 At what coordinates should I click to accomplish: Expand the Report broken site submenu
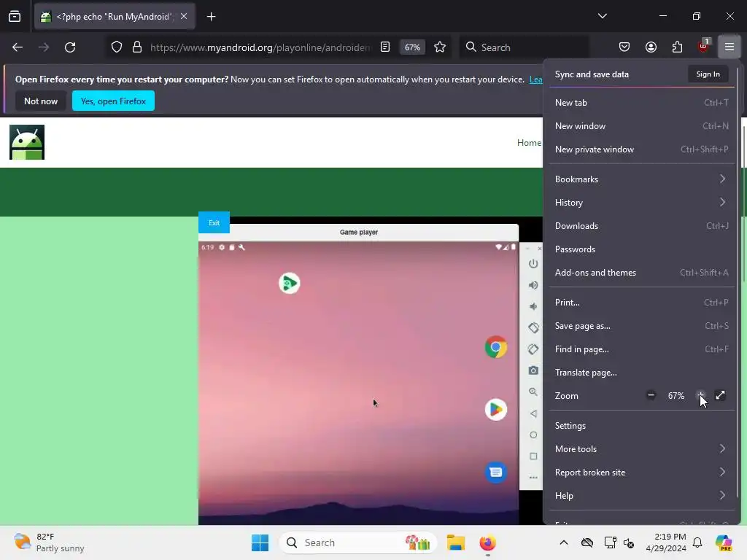[641, 472]
